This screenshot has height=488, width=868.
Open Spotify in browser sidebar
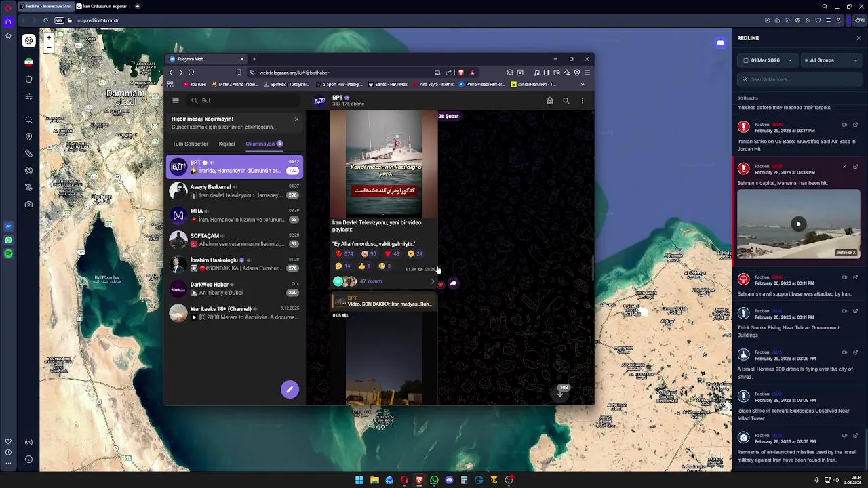8,253
